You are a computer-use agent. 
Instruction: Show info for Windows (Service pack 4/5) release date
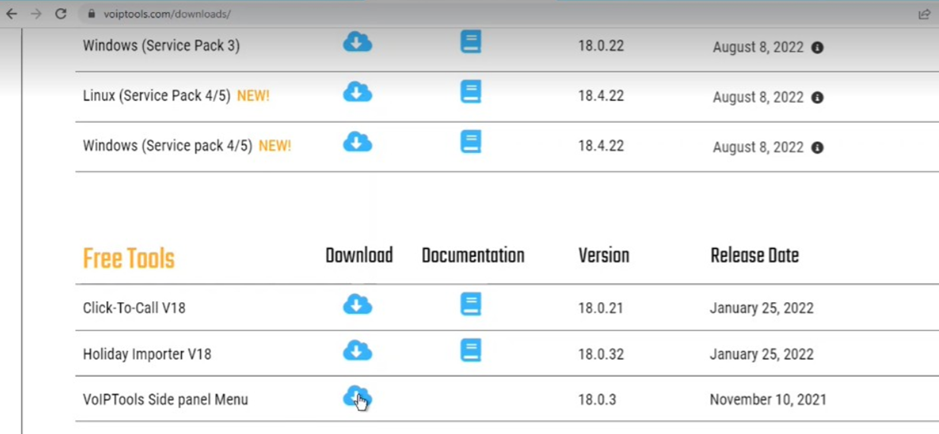pyautogui.click(x=817, y=147)
